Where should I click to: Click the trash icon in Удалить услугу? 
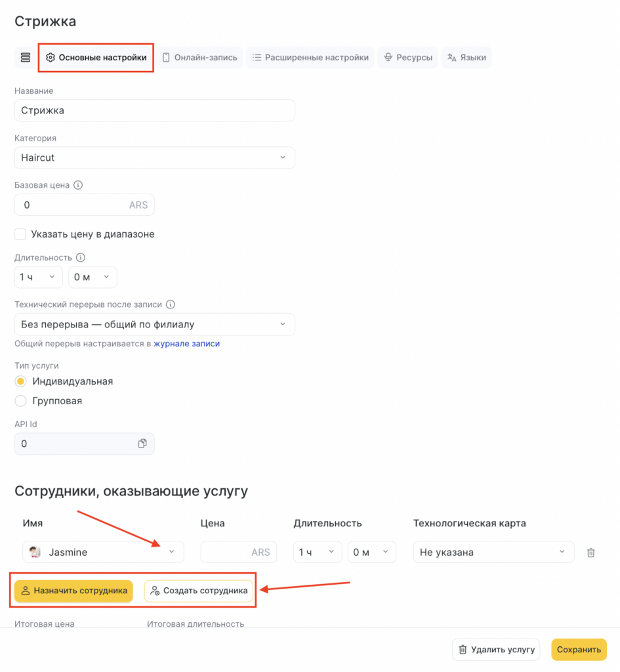[463, 650]
